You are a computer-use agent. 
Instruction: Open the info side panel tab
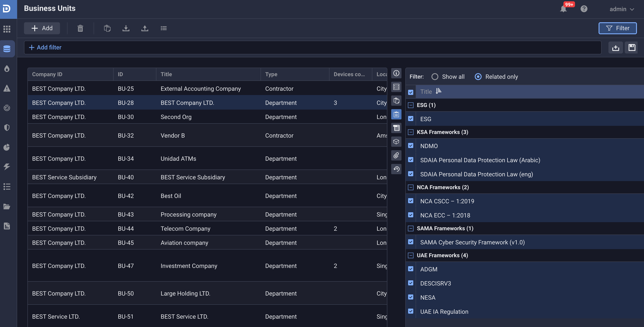396,73
